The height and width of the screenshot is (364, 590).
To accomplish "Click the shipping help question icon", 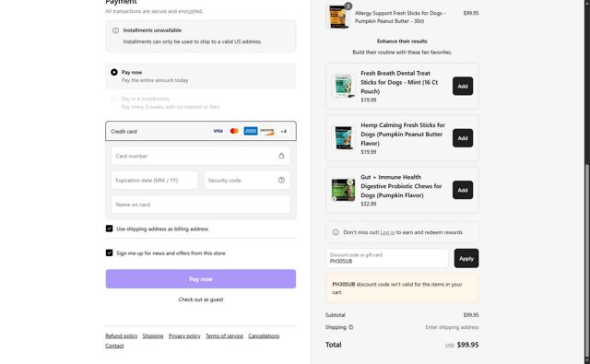I will [x=350, y=327].
